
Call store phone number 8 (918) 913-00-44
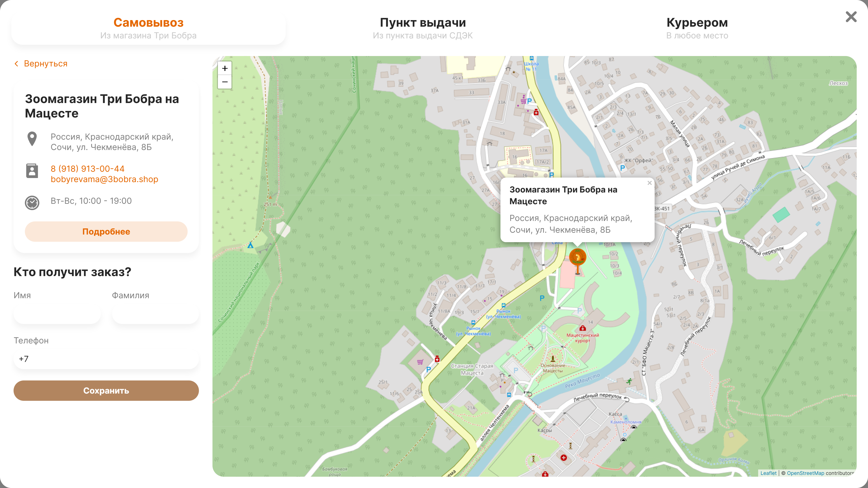(x=88, y=169)
